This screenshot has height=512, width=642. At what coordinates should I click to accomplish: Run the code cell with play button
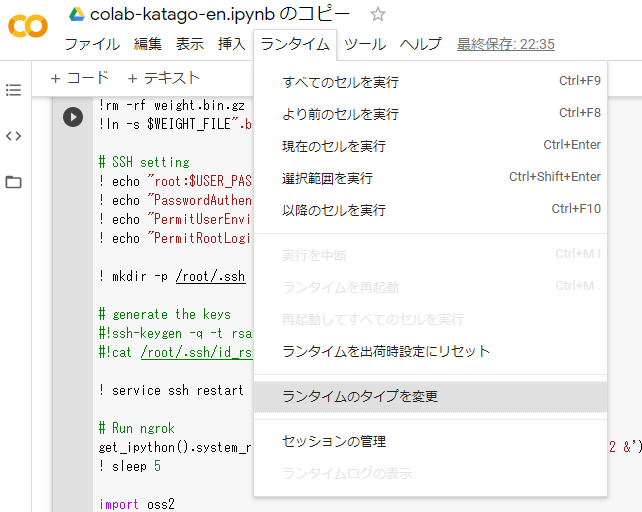pyautogui.click(x=73, y=117)
